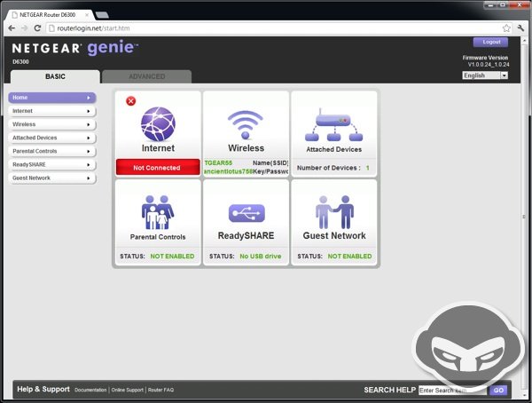Click the Wireless tile label
Viewport: 532px width, 403px height.
(x=246, y=148)
